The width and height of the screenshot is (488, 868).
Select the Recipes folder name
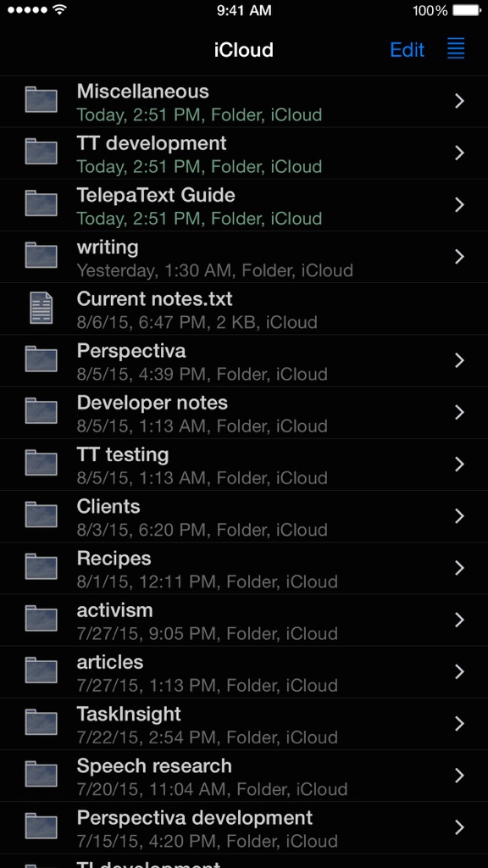click(114, 559)
